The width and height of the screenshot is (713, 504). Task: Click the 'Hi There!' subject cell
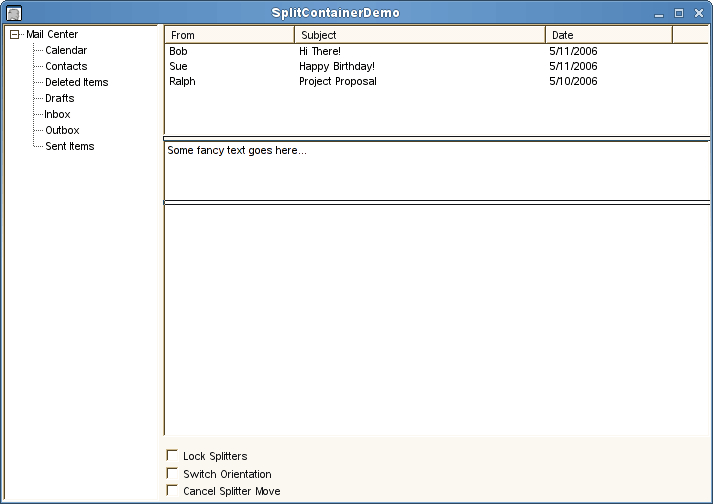tap(320, 51)
